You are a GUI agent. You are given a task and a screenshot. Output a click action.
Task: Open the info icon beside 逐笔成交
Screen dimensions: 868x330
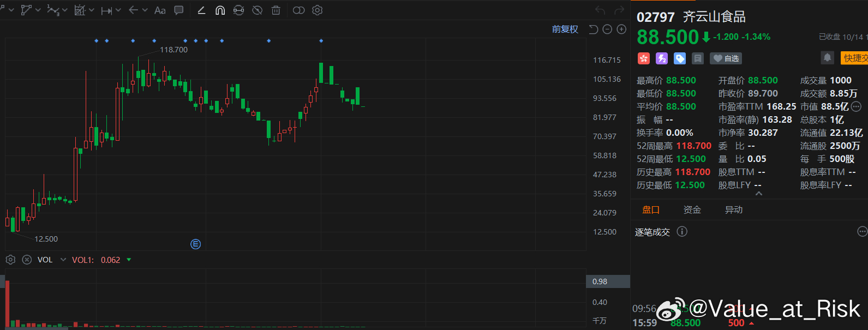pyautogui.click(x=682, y=231)
